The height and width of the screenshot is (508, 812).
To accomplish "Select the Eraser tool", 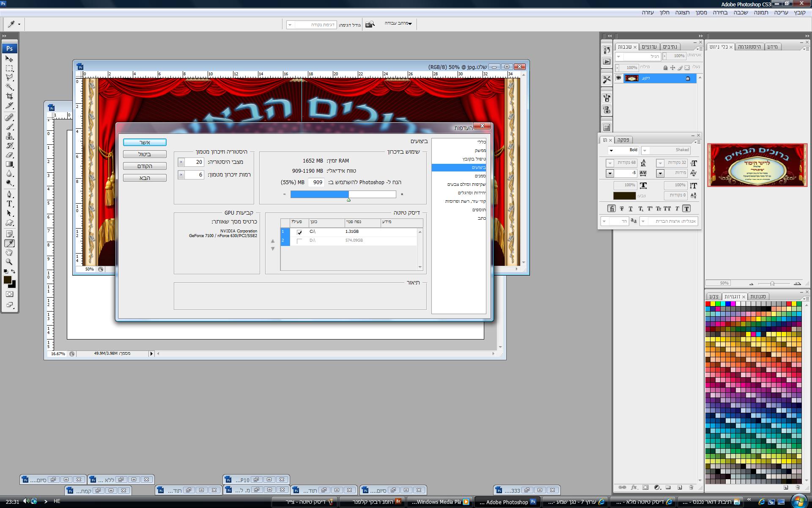I will coord(9,155).
